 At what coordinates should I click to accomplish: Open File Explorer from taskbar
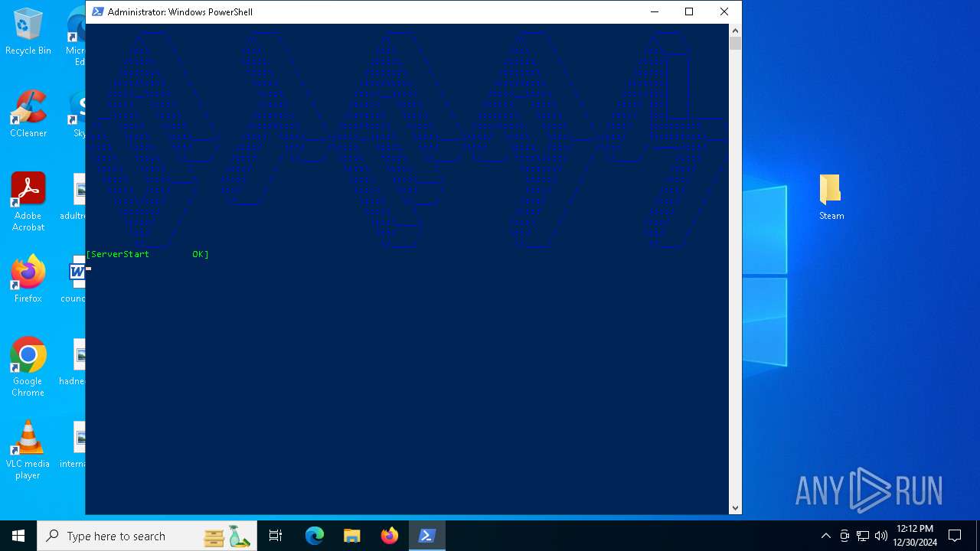(351, 536)
